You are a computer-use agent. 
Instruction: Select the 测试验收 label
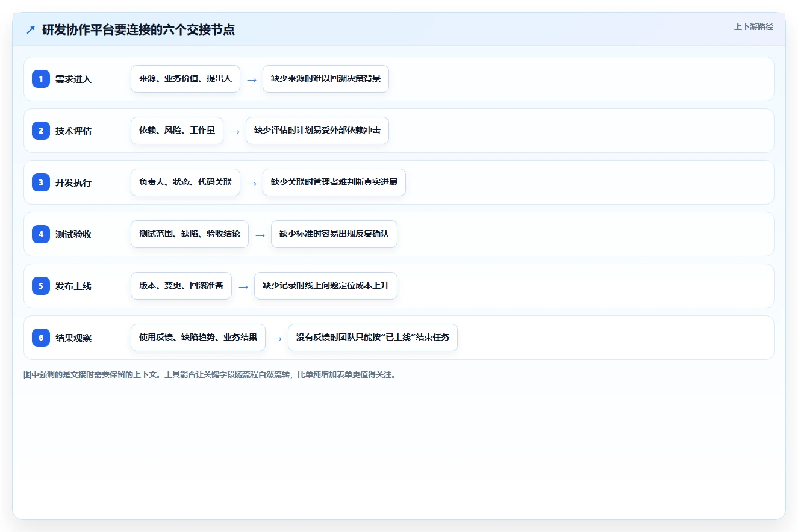[x=73, y=234]
